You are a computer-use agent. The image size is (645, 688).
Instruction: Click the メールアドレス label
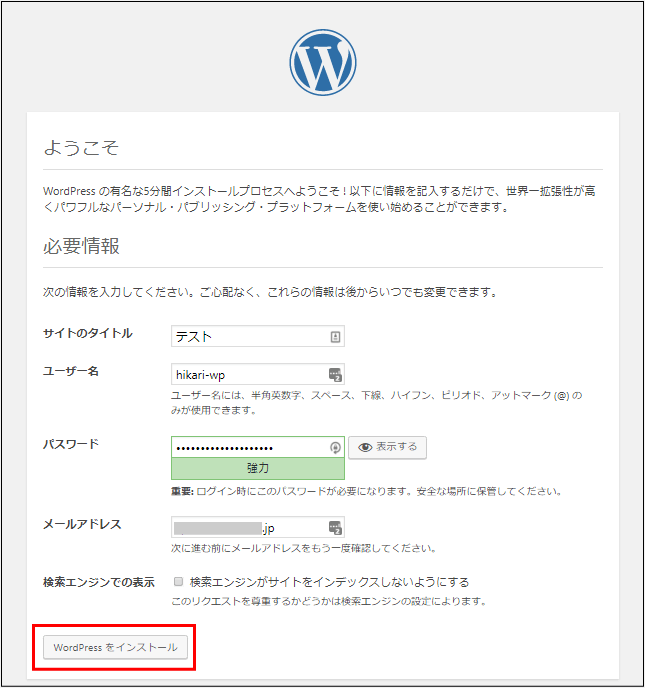coord(82,524)
